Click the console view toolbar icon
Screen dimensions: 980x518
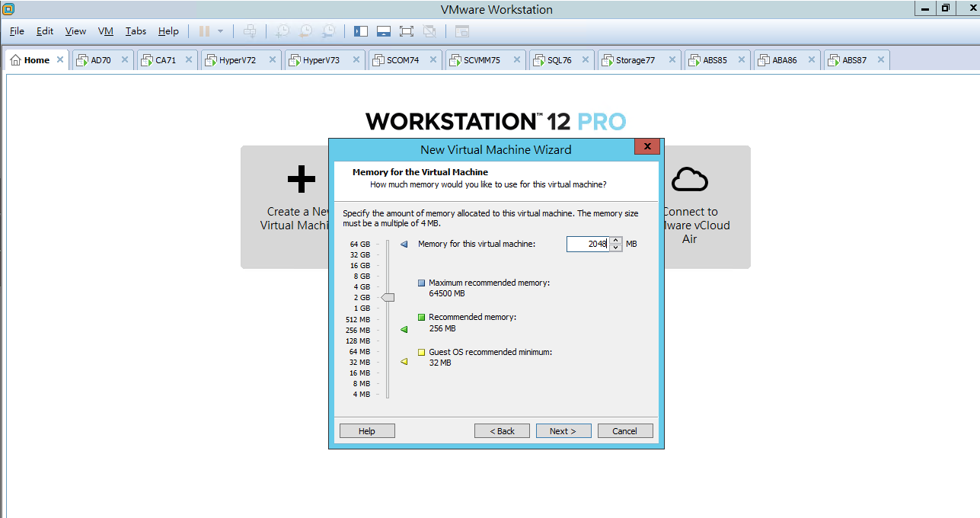pyautogui.click(x=461, y=31)
